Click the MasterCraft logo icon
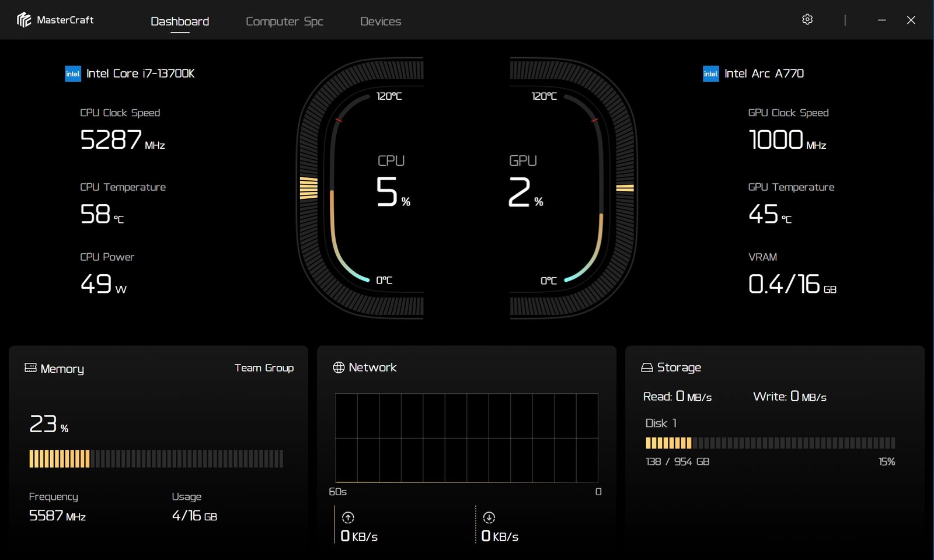This screenshot has height=560, width=934. [24, 20]
